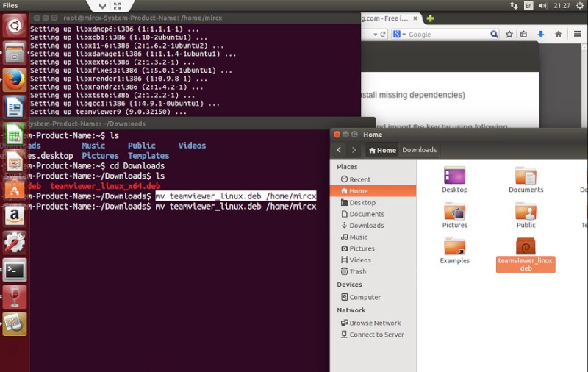Open the Wine launcher icon

click(x=15, y=297)
